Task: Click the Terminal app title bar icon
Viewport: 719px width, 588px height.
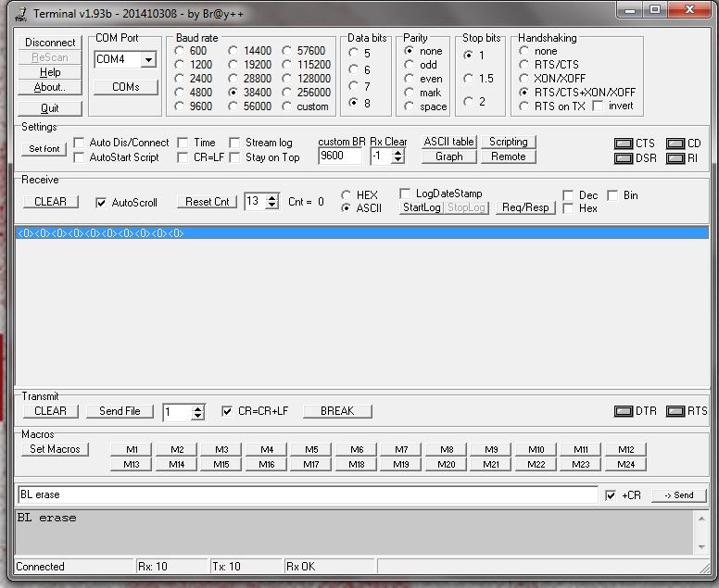Action: 20,14
